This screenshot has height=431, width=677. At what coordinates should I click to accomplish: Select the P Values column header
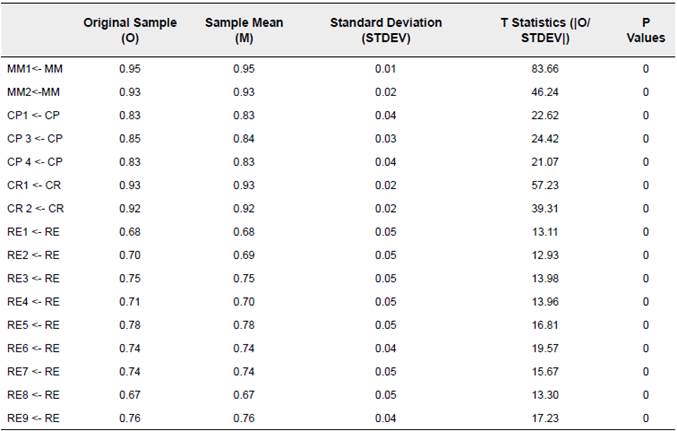[646, 28]
